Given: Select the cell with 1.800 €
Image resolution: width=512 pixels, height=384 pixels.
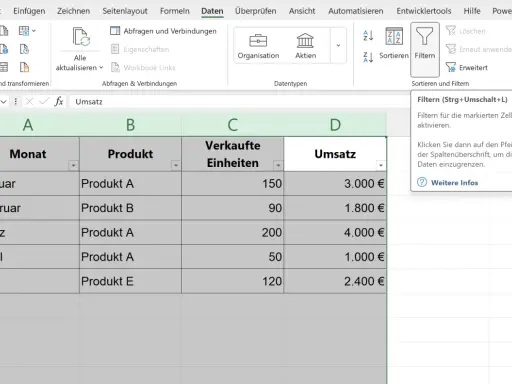Looking at the screenshot, I should (x=335, y=208).
